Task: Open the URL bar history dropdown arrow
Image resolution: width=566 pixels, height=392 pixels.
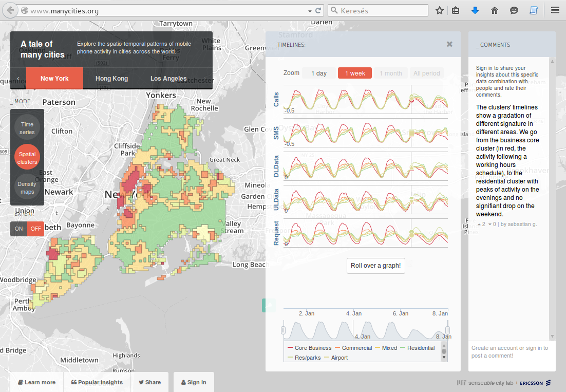Action: [310, 10]
